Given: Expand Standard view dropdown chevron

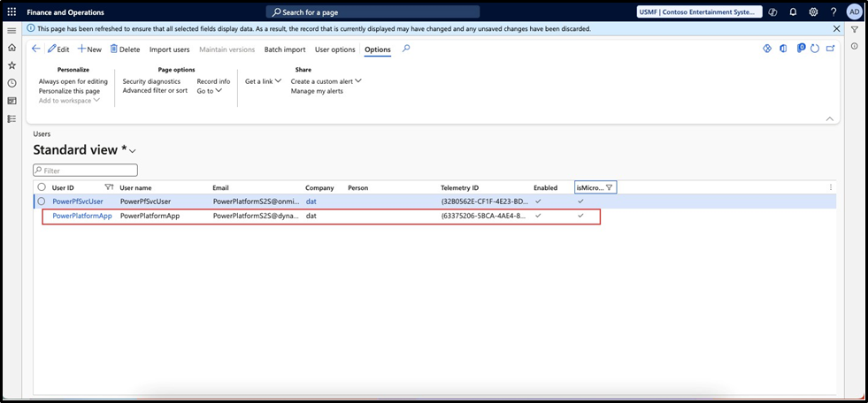Looking at the screenshot, I should pyautogui.click(x=133, y=151).
